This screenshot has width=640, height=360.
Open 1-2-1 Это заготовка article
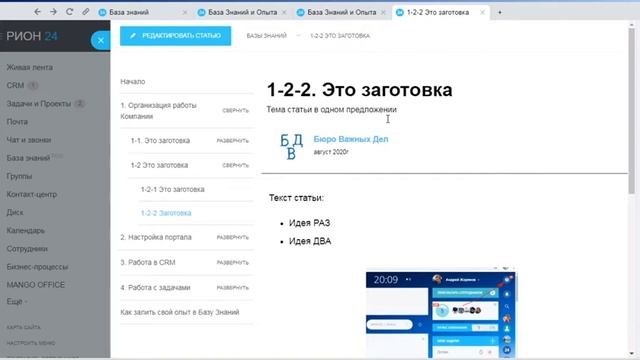172,189
